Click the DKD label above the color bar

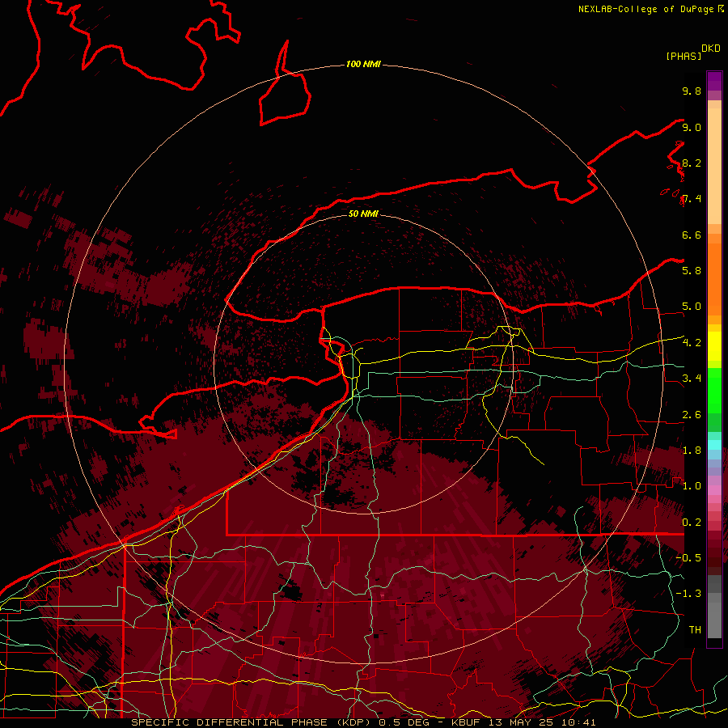coord(710,49)
